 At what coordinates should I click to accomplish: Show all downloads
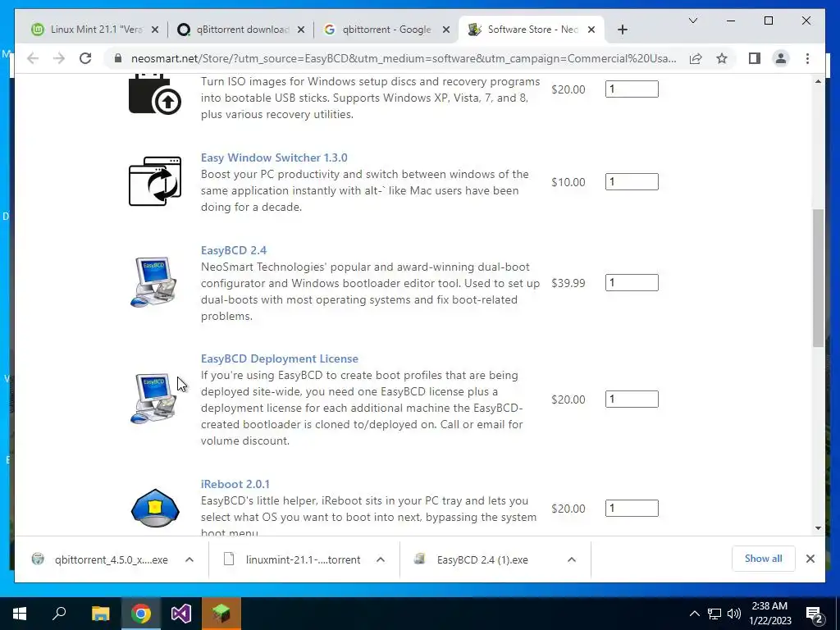pyautogui.click(x=763, y=558)
